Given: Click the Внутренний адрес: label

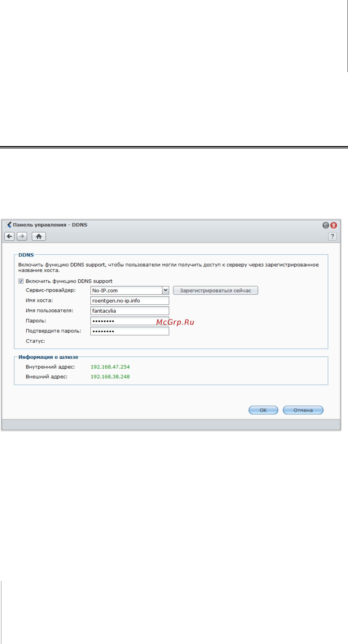Looking at the screenshot, I should [50, 367].
